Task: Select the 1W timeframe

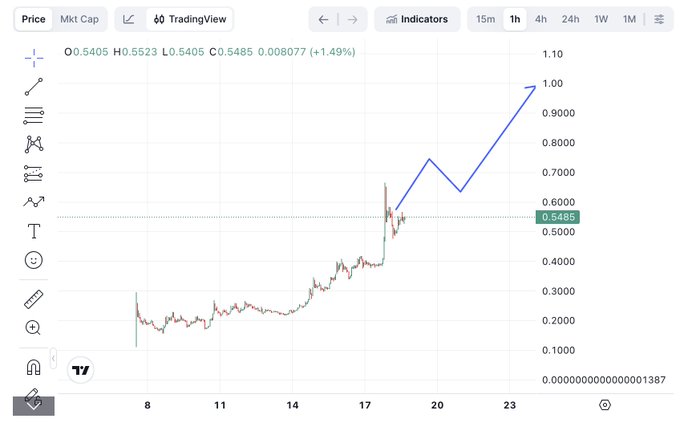Action: pyautogui.click(x=601, y=20)
